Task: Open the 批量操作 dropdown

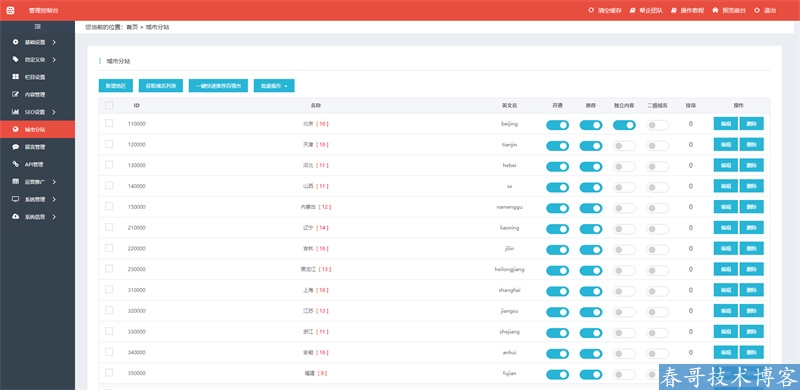Action: point(274,86)
